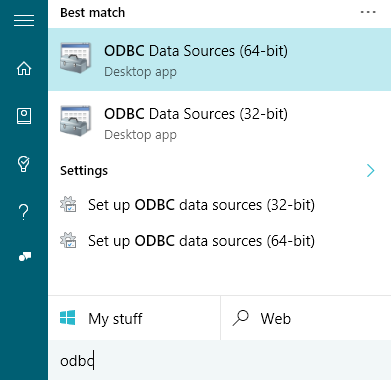Launch ODBC Data Sources (32-bit) result
The height and width of the screenshot is (380, 391).
click(x=220, y=122)
